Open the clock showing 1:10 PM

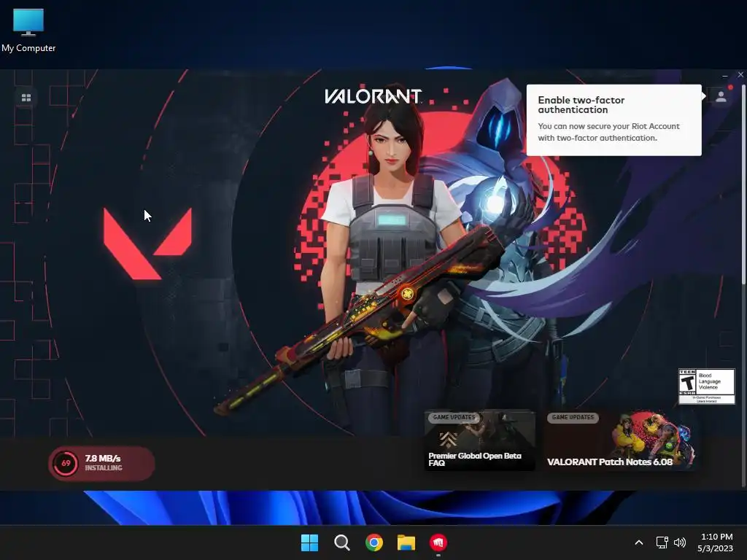click(716, 542)
